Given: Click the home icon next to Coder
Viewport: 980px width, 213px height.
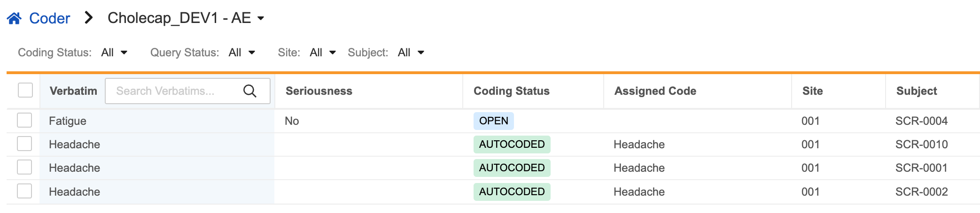Looking at the screenshot, I should tap(14, 18).
